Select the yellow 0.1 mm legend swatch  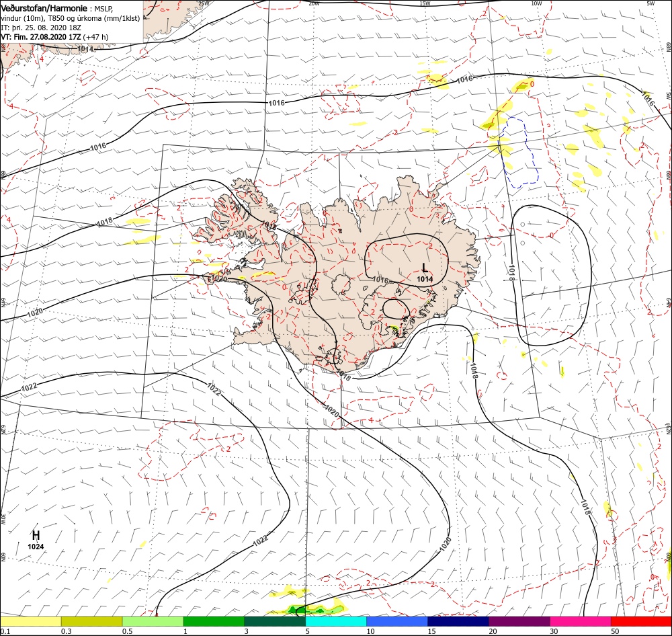30,621
